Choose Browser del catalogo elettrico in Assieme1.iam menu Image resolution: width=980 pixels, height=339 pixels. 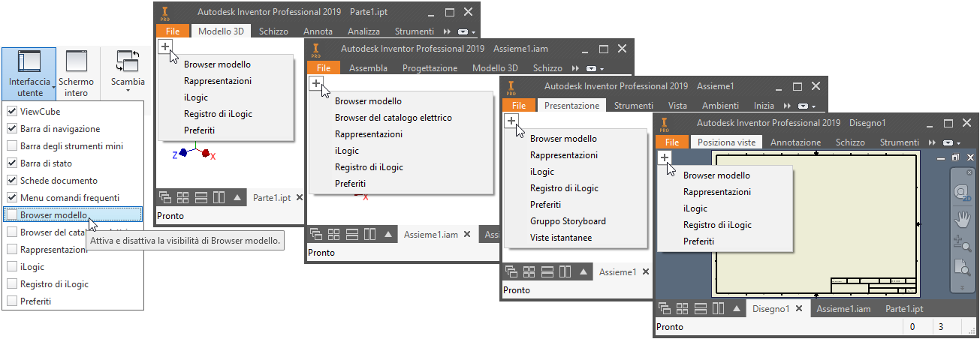coord(393,117)
